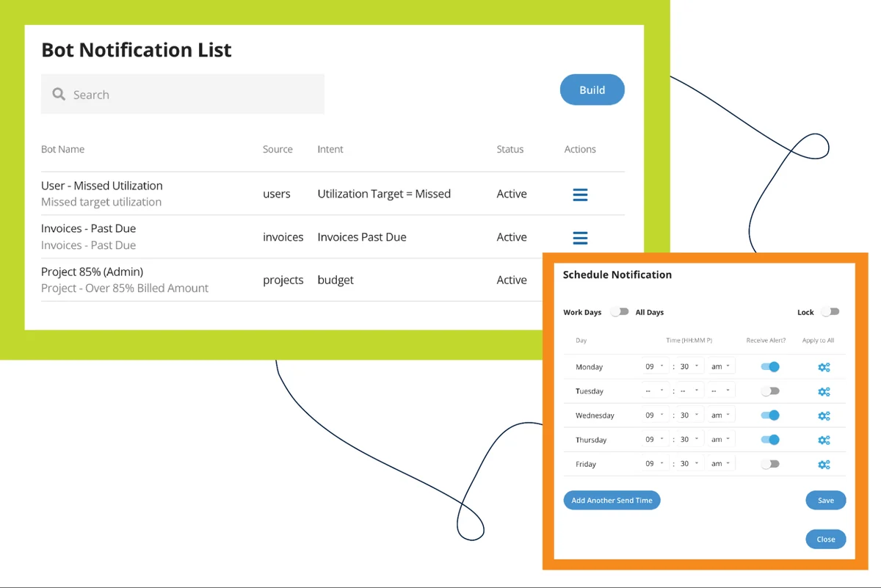This screenshot has height=588, width=881.
Task: Open Friday's am/pm dropdown
Action: (x=720, y=464)
